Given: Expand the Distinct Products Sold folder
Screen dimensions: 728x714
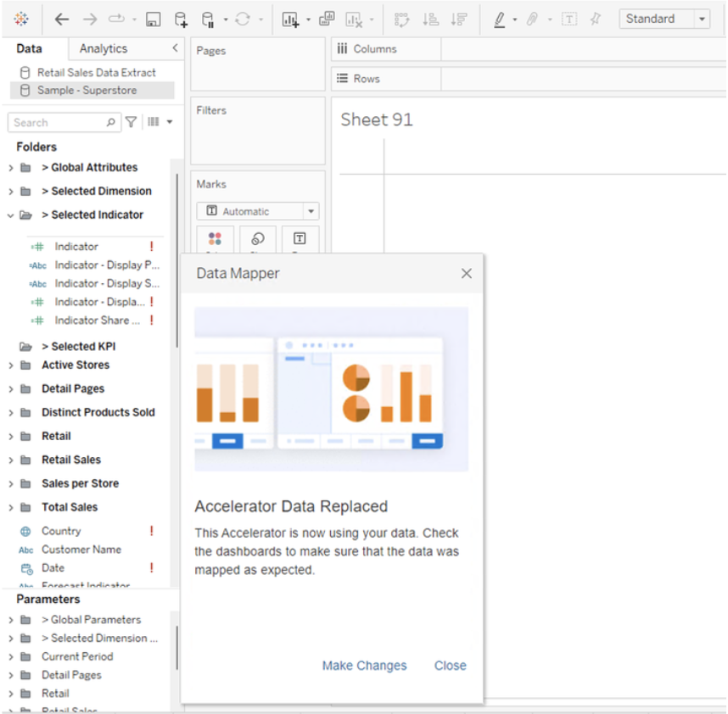Looking at the screenshot, I should (x=11, y=413).
